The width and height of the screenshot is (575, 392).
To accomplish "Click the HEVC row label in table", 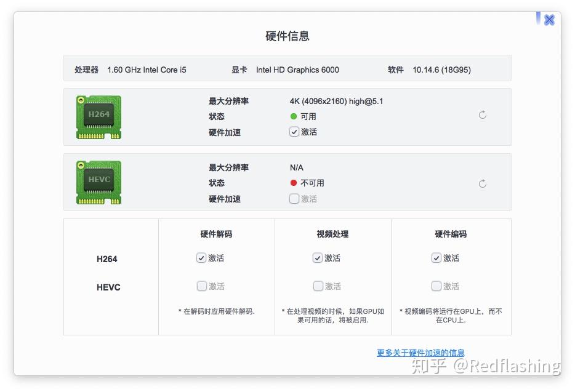I will click(x=108, y=287).
